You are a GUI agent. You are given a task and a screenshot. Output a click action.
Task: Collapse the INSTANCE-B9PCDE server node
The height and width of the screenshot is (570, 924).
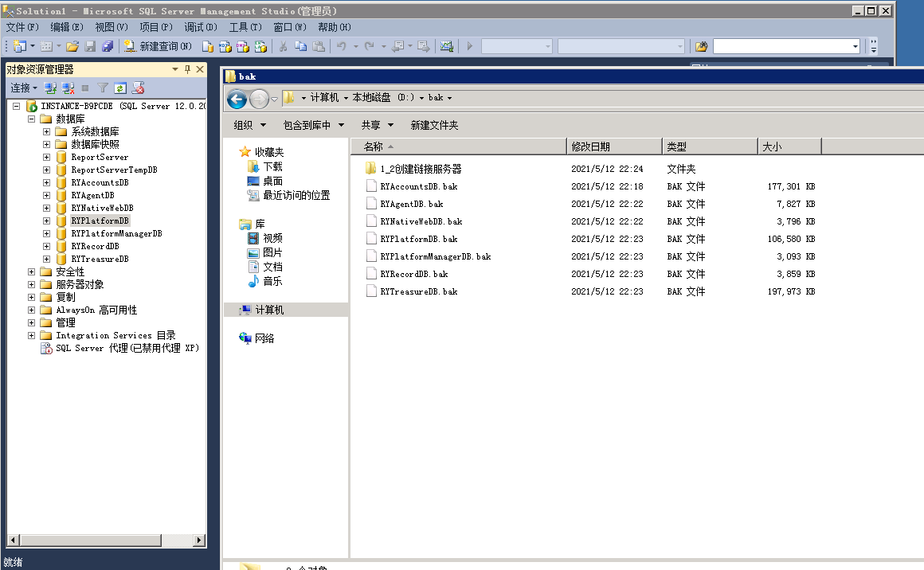17,106
